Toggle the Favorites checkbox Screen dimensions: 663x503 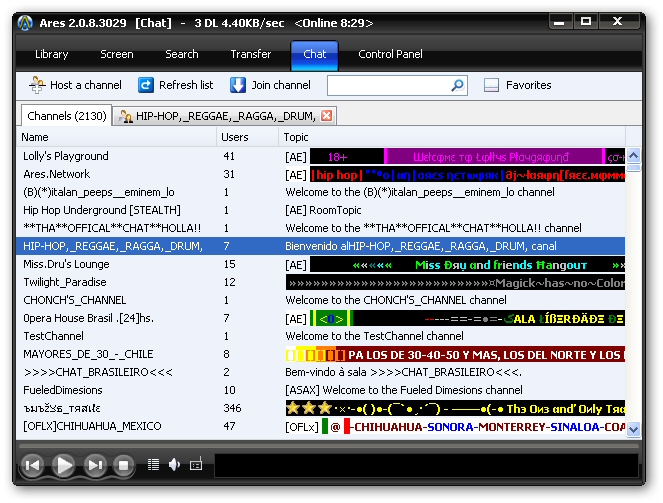tap(491, 86)
